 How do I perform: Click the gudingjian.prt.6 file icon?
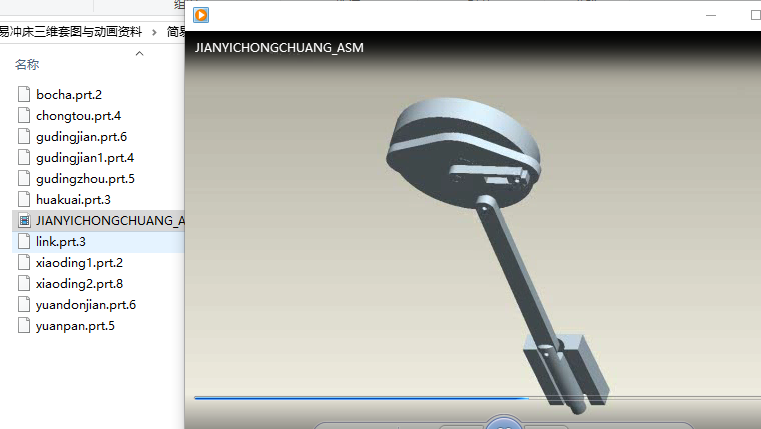click(24, 136)
